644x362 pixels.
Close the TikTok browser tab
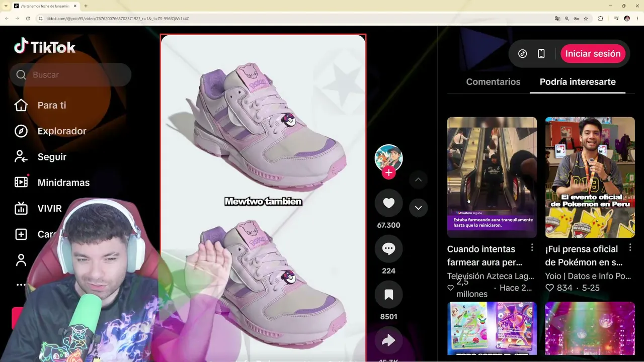(x=75, y=6)
